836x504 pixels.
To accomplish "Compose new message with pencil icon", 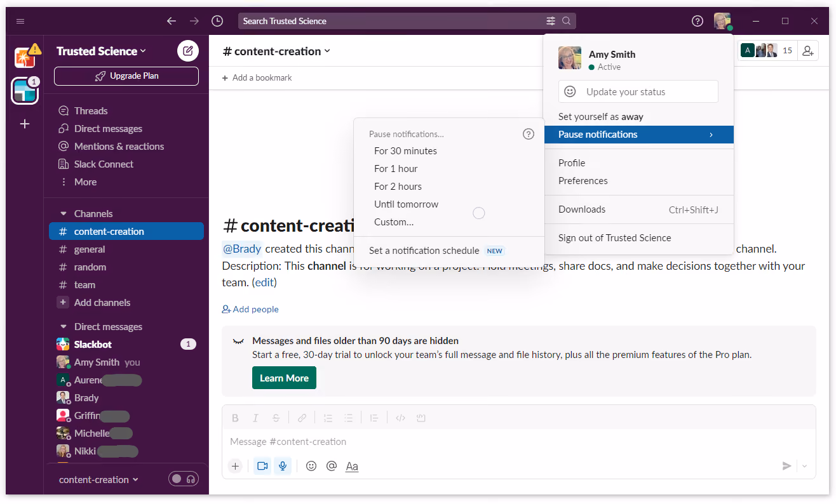I will click(188, 51).
